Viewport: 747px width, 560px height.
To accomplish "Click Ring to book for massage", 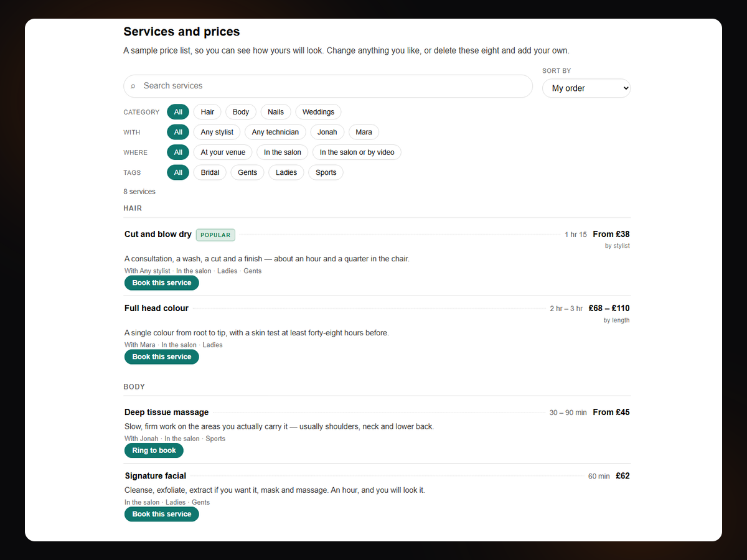I will [x=154, y=450].
